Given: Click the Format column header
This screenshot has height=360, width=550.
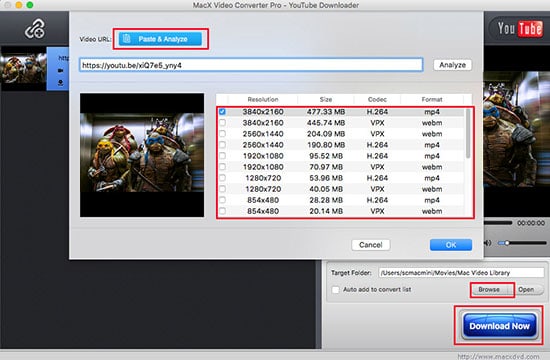Looking at the screenshot, I should point(432,100).
